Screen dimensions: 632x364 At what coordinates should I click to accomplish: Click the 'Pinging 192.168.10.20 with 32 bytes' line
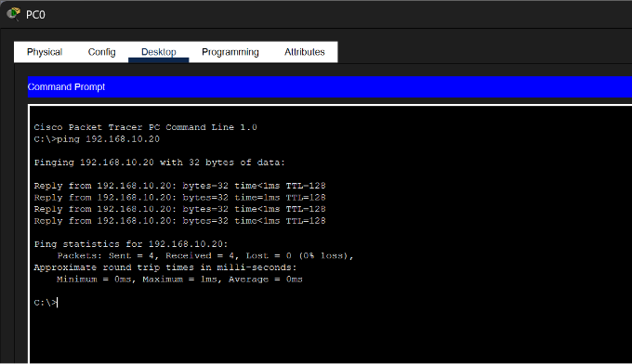click(159, 162)
